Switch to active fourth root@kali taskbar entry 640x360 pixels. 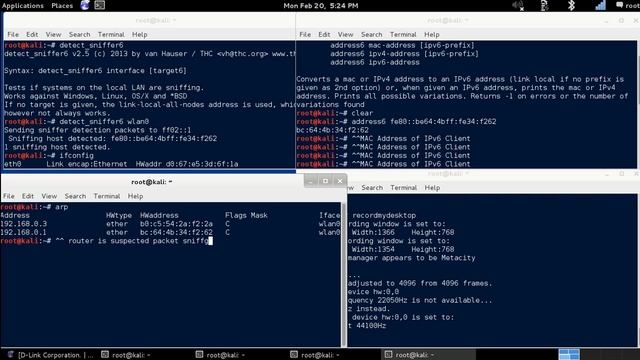coord(429,355)
